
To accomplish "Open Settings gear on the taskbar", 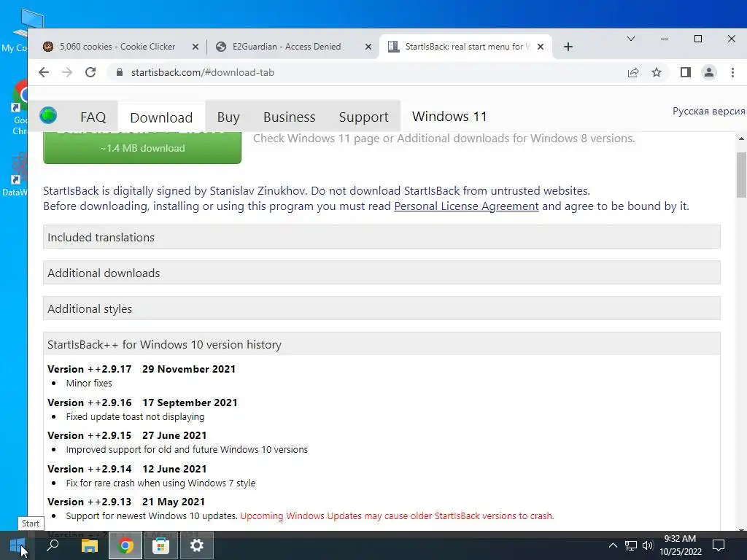I will [197, 545].
